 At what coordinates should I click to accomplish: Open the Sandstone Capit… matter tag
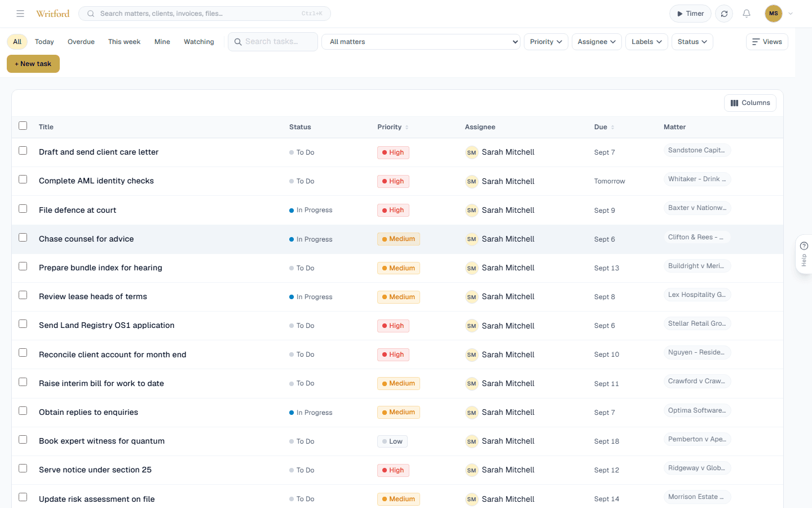(x=697, y=150)
